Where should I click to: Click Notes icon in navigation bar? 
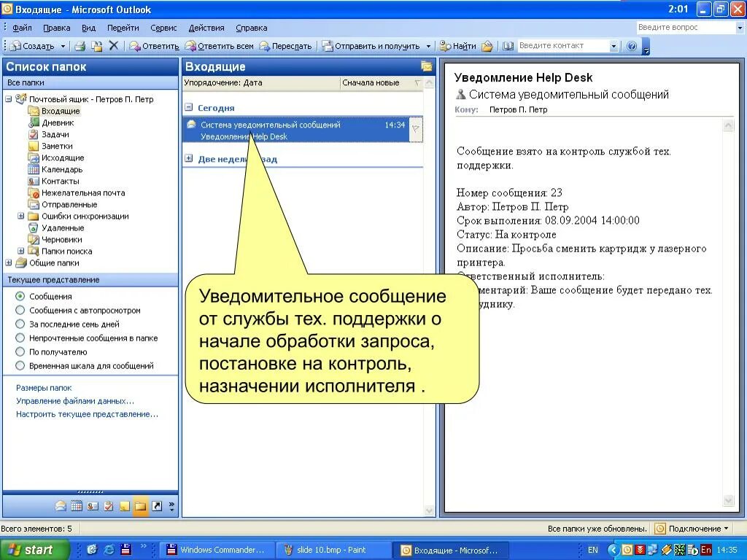point(124,506)
